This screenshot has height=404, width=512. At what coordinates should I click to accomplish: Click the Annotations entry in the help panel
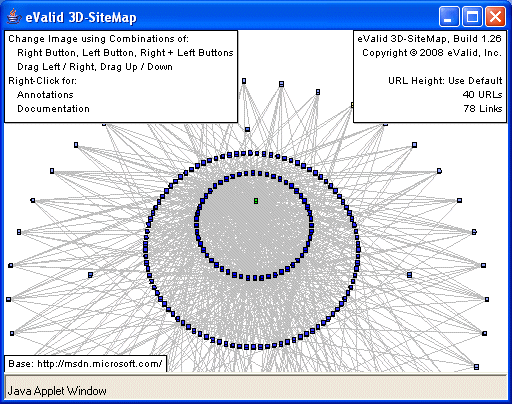(45, 95)
